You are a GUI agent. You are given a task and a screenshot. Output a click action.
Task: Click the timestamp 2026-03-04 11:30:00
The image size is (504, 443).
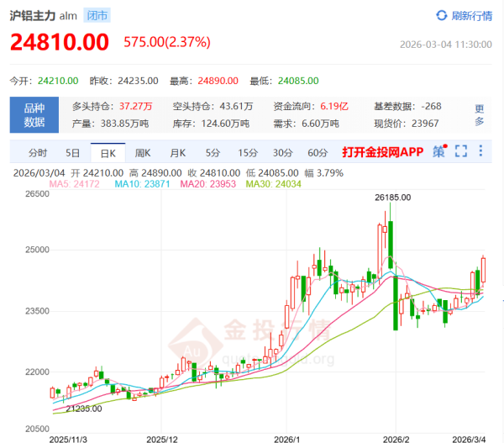coord(446,45)
